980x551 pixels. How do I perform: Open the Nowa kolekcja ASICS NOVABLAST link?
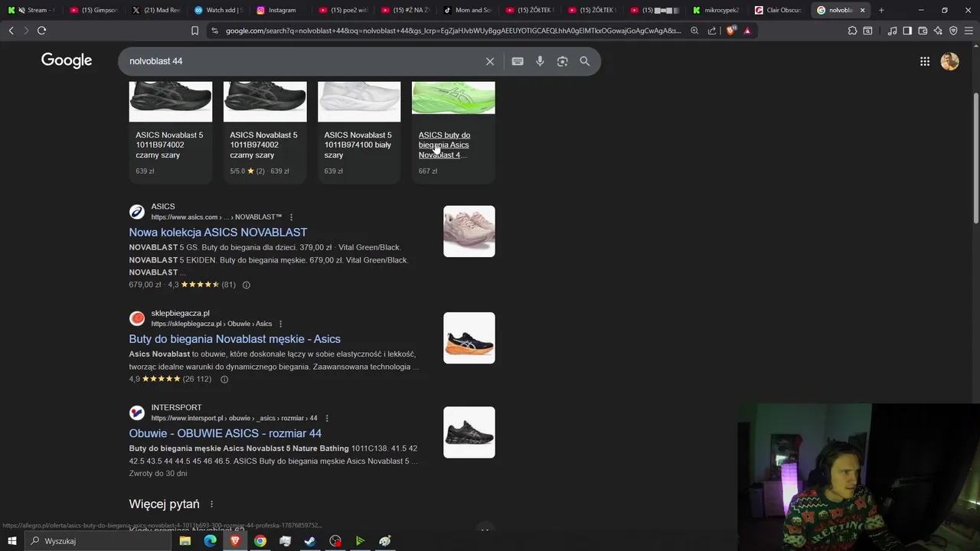click(x=218, y=233)
